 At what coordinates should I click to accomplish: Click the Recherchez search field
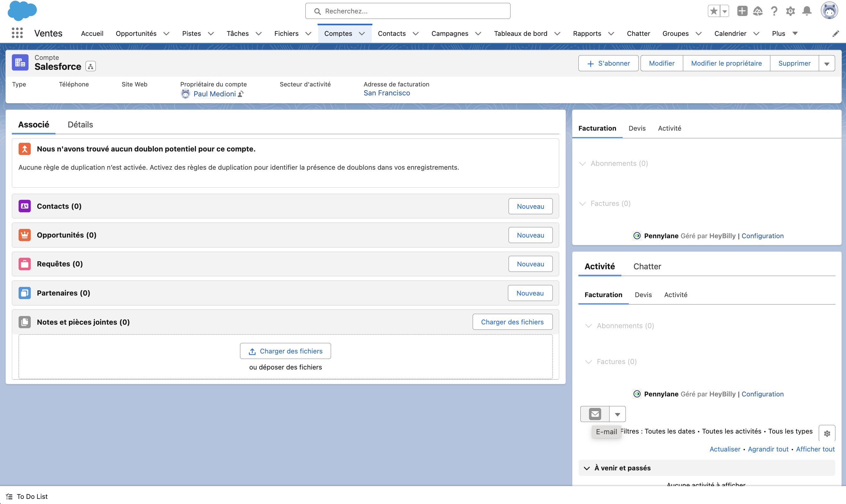pyautogui.click(x=408, y=11)
